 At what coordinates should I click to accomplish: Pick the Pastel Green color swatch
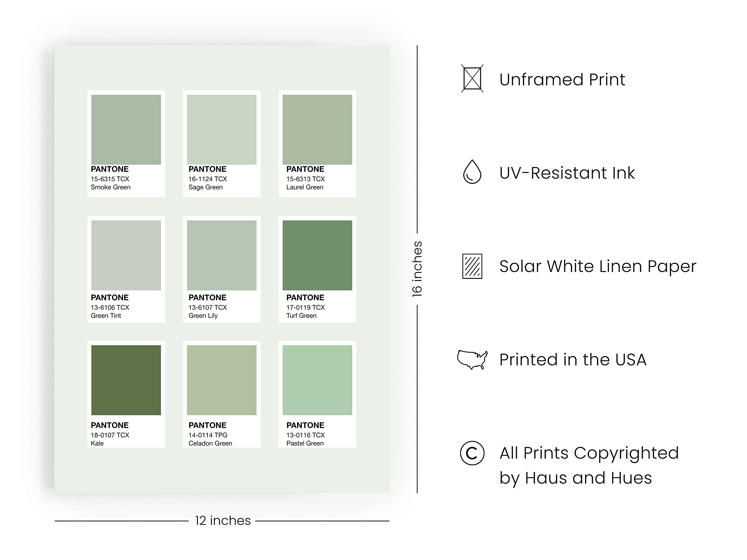click(317, 380)
